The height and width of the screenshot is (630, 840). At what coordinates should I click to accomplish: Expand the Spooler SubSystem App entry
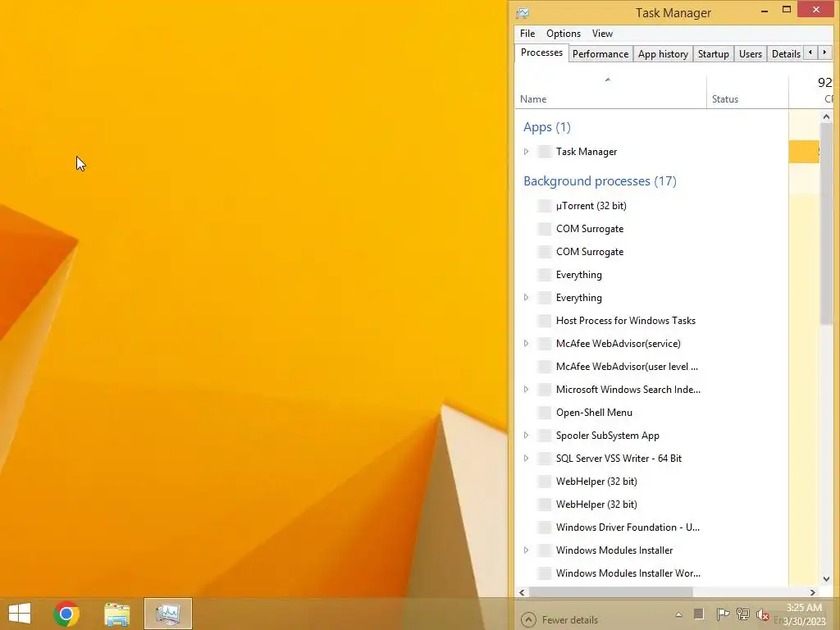coord(526,436)
